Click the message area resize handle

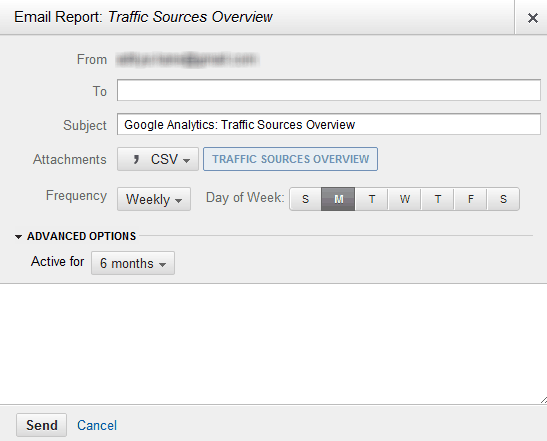pos(544,400)
